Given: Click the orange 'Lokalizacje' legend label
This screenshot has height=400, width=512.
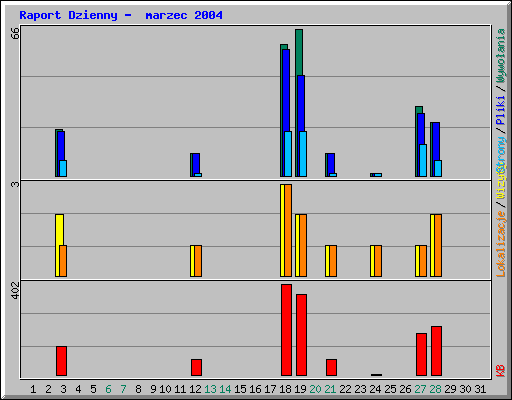Looking at the screenshot, I should [501, 244].
